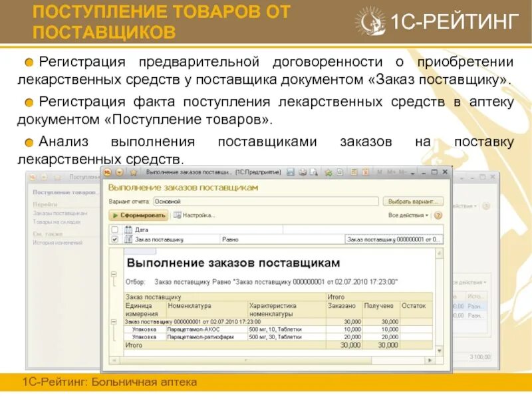Click the M memory button in title bar
This screenshot has height=399, width=532.
(x=380, y=172)
